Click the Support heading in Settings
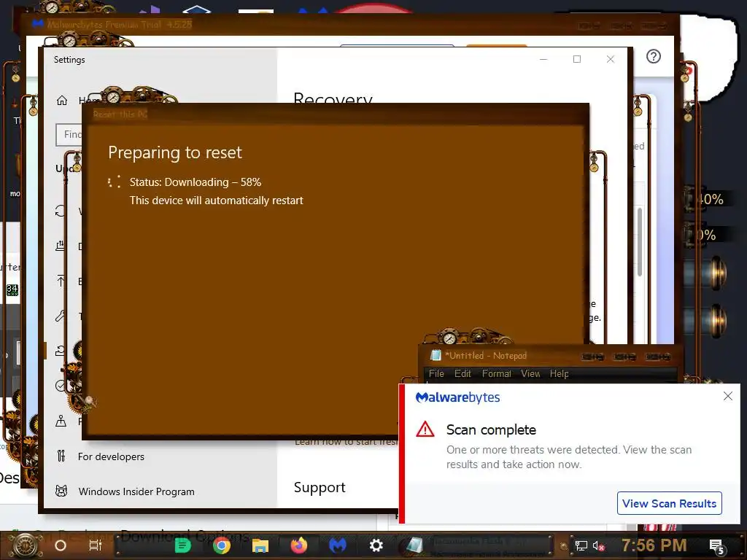 click(x=320, y=487)
